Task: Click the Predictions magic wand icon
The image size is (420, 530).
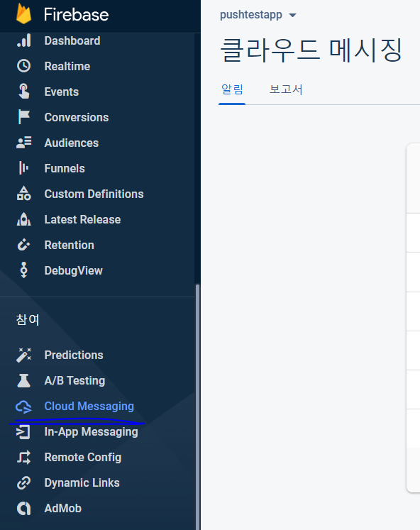Action: (x=23, y=355)
